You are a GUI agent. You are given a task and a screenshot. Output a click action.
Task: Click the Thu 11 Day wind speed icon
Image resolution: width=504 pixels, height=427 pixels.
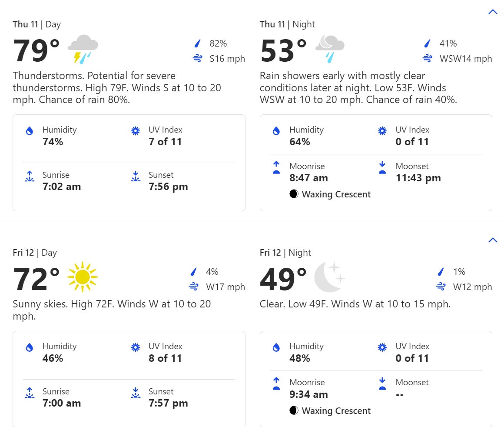point(198,58)
